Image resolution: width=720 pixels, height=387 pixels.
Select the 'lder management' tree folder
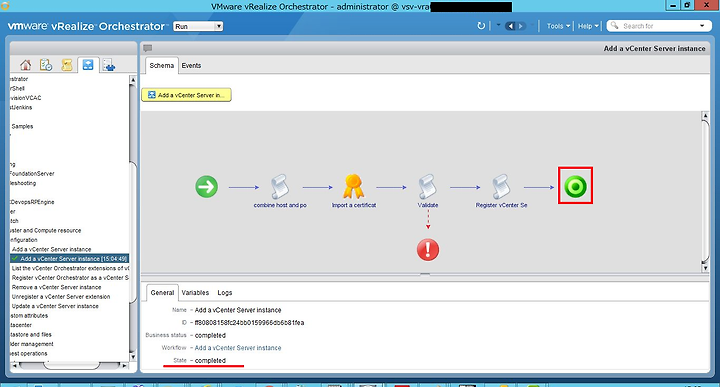(32, 344)
